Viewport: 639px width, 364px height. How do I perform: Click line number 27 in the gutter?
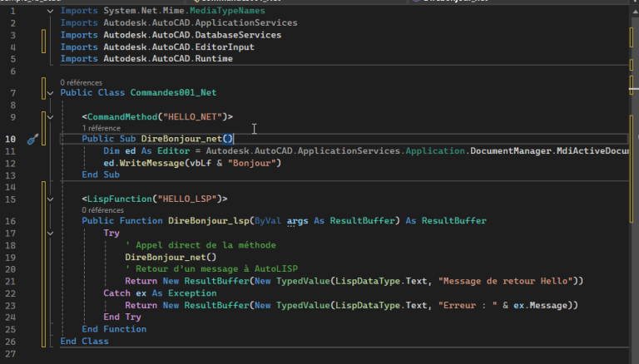tap(10, 354)
